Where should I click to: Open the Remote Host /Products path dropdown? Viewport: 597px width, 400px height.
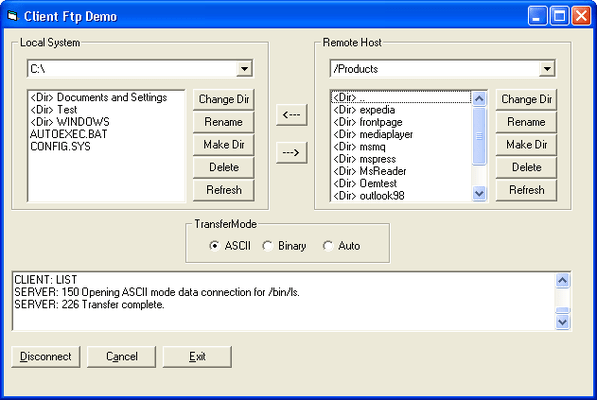(x=547, y=69)
